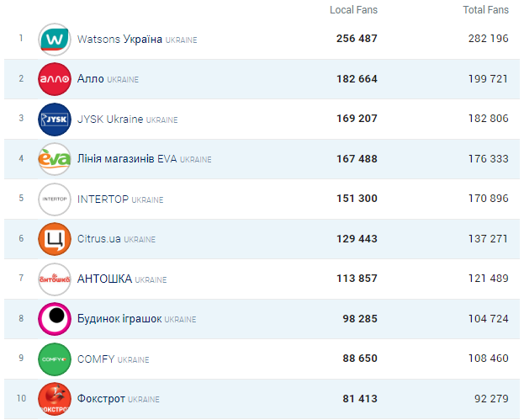The width and height of the screenshot is (524, 420).
Task: Click the rank number 7 cell
Action: coord(21,279)
